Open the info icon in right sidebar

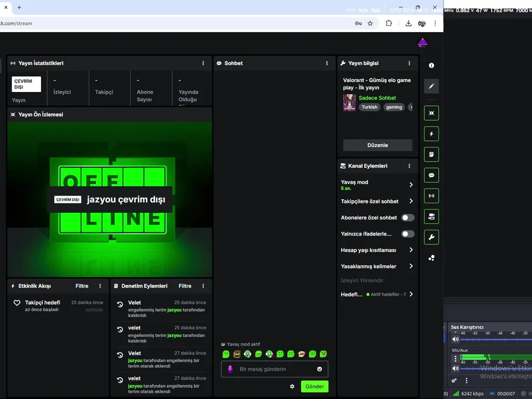(431, 65)
